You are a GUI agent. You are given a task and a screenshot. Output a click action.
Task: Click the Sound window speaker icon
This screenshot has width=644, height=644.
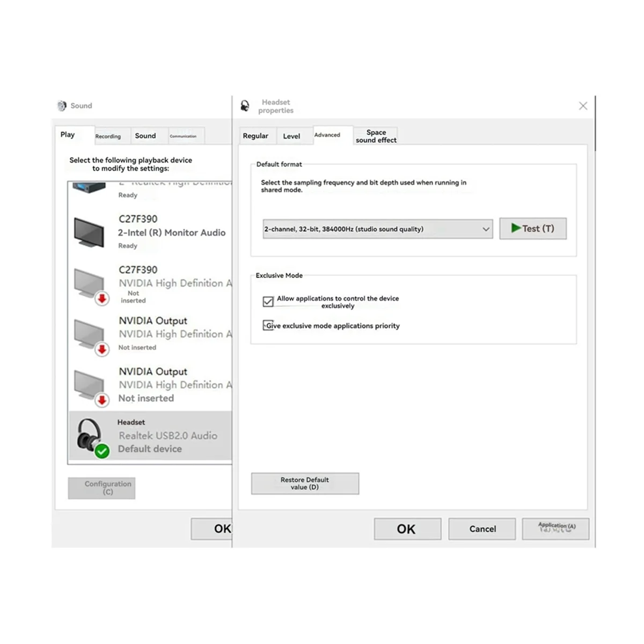click(x=62, y=106)
